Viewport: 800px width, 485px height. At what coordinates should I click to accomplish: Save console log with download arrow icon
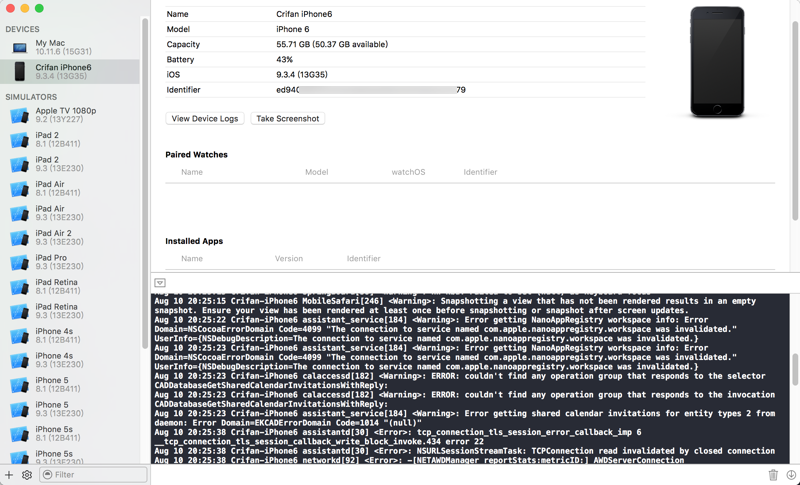click(x=791, y=475)
